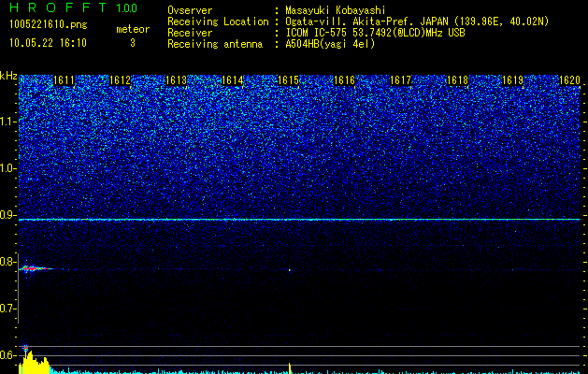Click the 0.9 kHz axis label
Viewport: 588px width, 374px height.
pyautogui.click(x=7, y=215)
